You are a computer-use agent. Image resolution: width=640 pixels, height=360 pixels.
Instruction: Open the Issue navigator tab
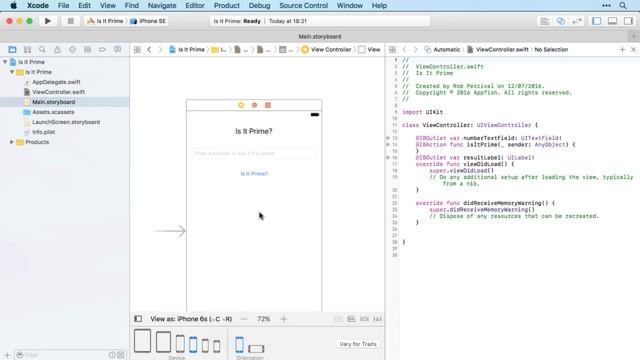pos(57,49)
